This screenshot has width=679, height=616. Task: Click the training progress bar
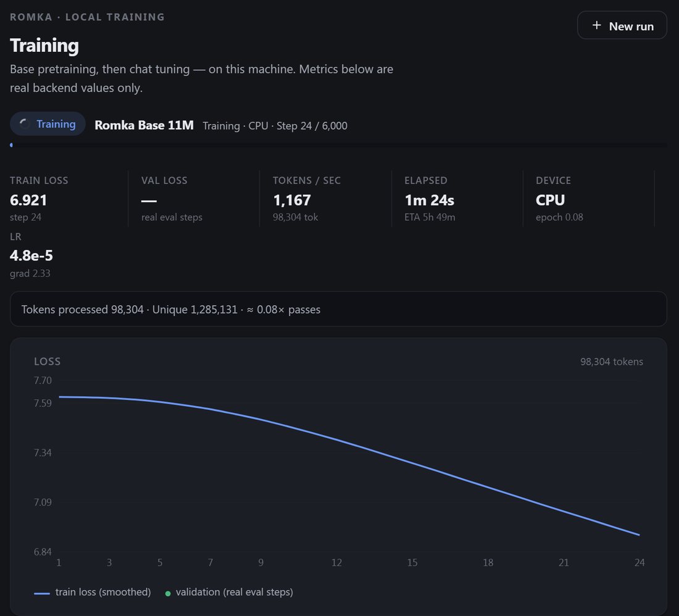tap(338, 145)
